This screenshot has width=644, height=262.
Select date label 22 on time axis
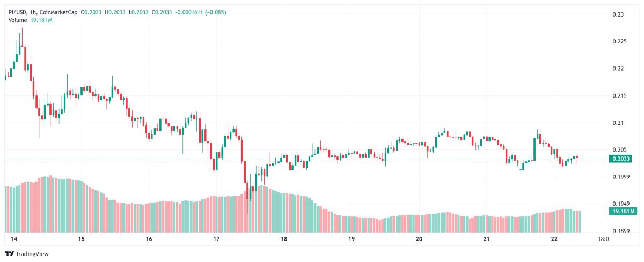[554, 239]
